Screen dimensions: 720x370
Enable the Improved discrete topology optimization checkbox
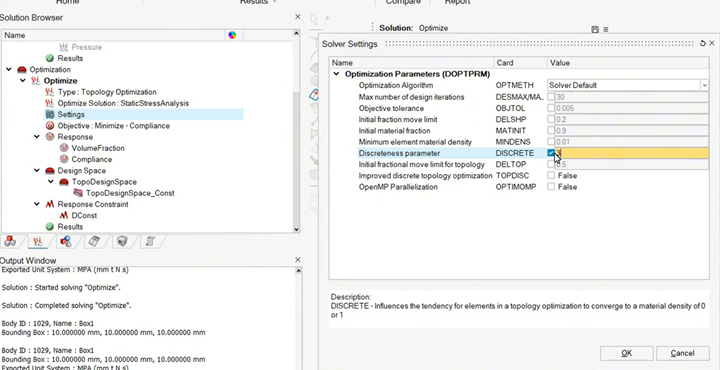551,176
